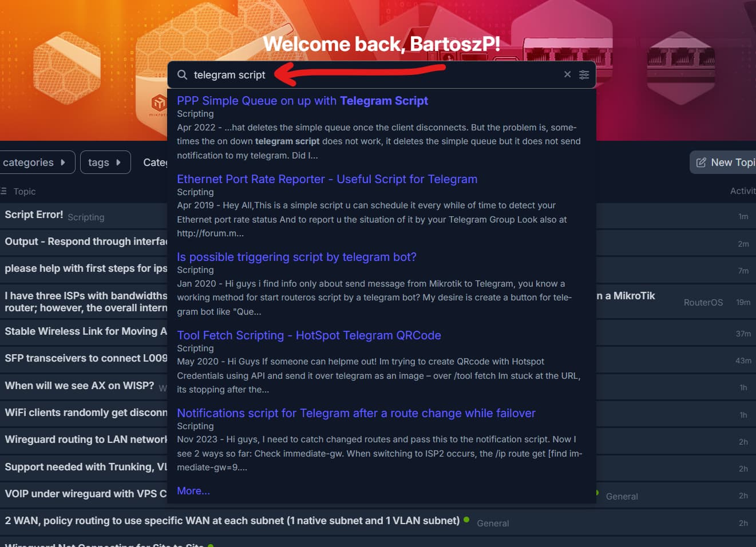Click Scripting category under Notifications script result

(195, 426)
